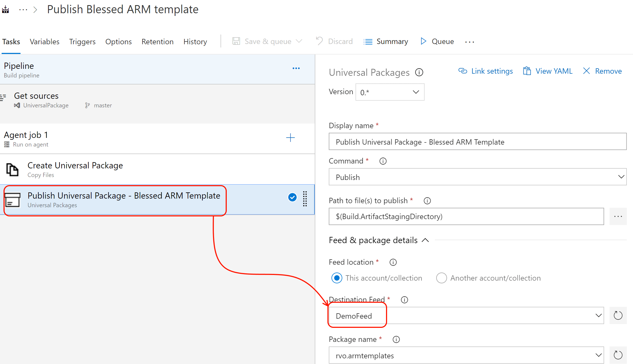The width and height of the screenshot is (633, 364).
Task: Refresh the Destination Feed list
Action: click(x=618, y=315)
